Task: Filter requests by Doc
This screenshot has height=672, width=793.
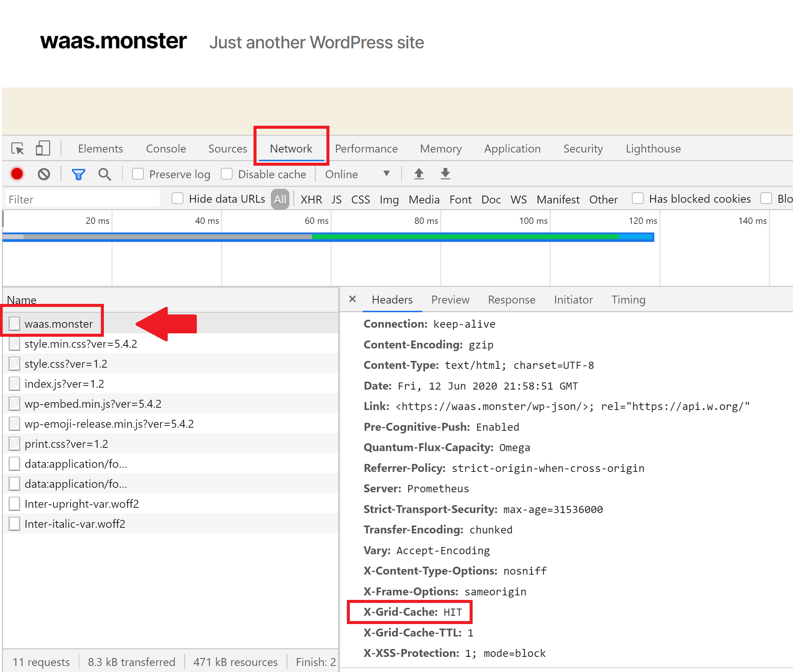Action: (x=491, y=199)
